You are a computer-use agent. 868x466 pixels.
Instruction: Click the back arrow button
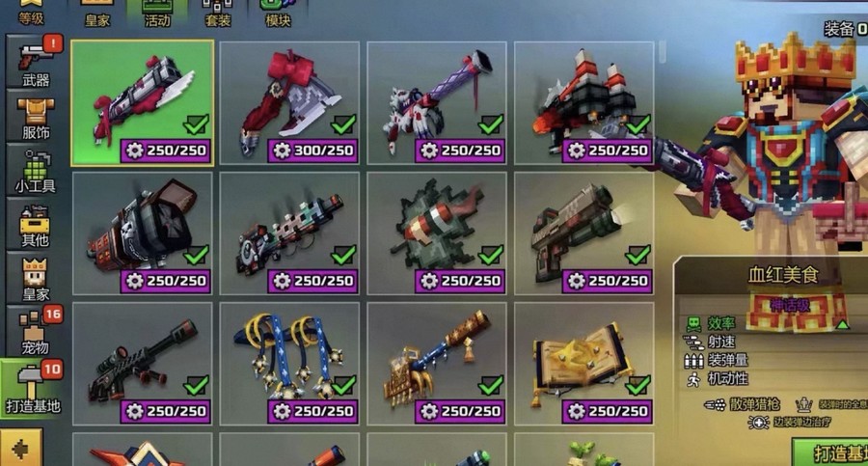21,448
